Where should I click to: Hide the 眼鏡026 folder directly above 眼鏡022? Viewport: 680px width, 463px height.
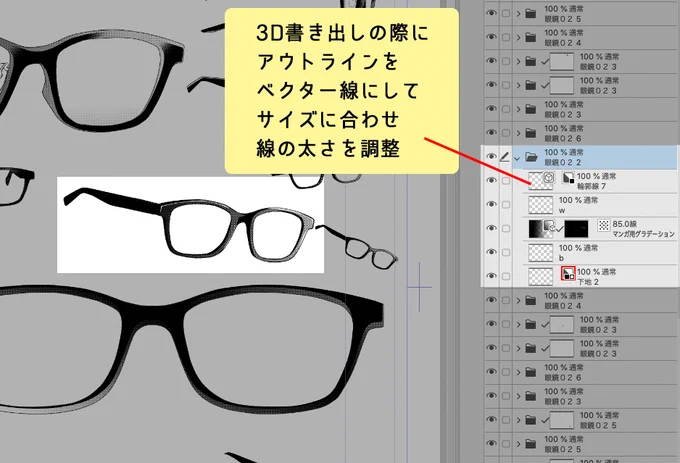click(491, 133)
